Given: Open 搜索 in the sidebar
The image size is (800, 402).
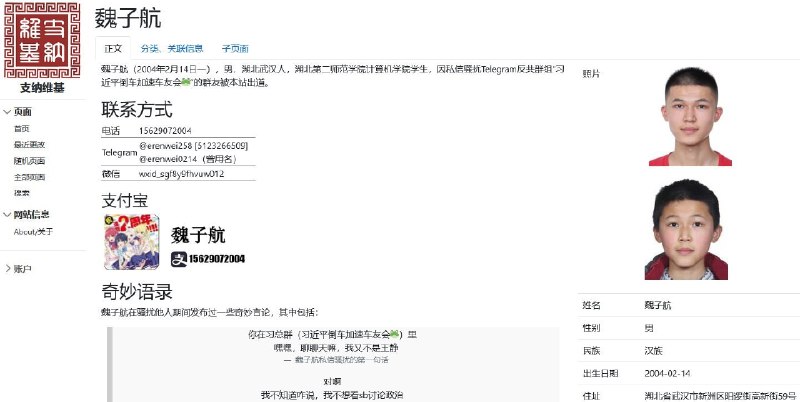Looking at the screenshot, I should (x=22, y=193).
